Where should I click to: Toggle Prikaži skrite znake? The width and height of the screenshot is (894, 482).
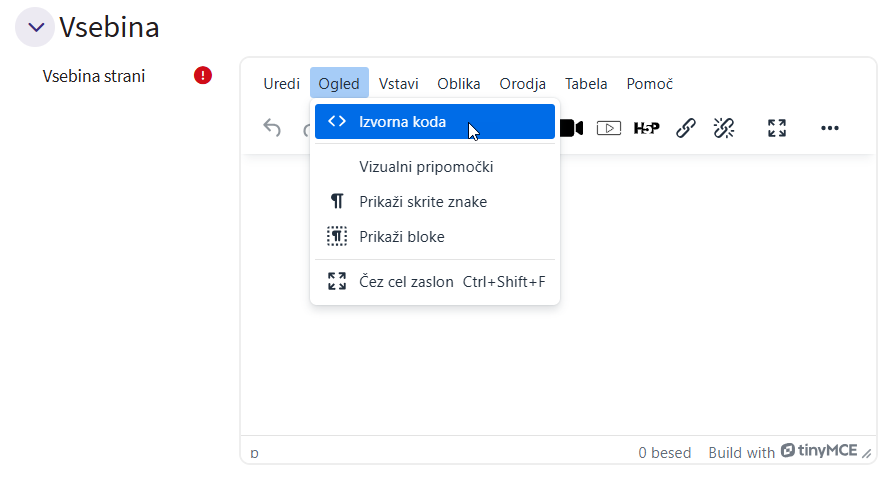423,202
